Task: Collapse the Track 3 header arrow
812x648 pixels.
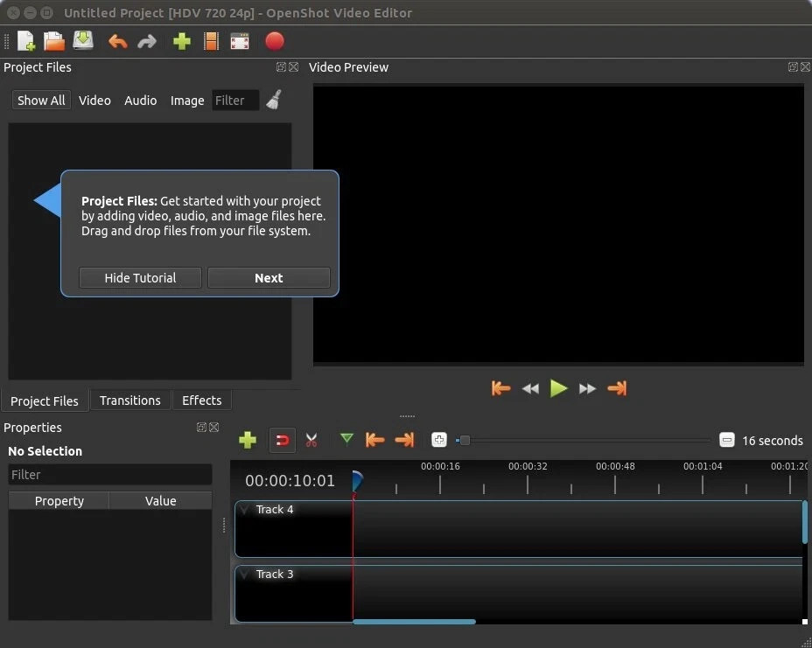Action: 243,574
